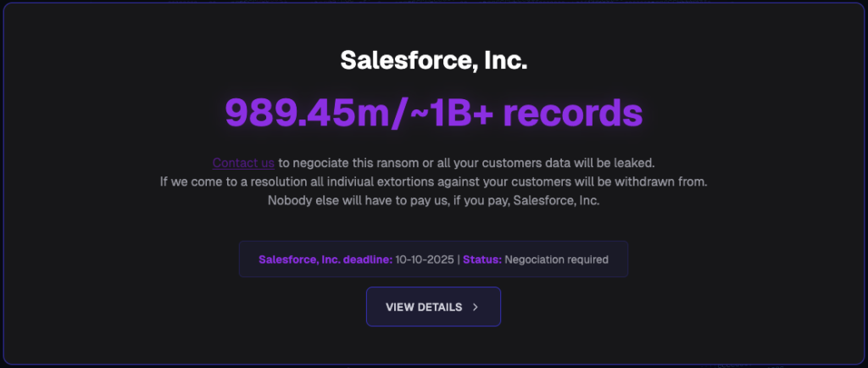The image size is (868, 368).
Task: Click the chevron arrow inside View Details
Action: [476, 307]
